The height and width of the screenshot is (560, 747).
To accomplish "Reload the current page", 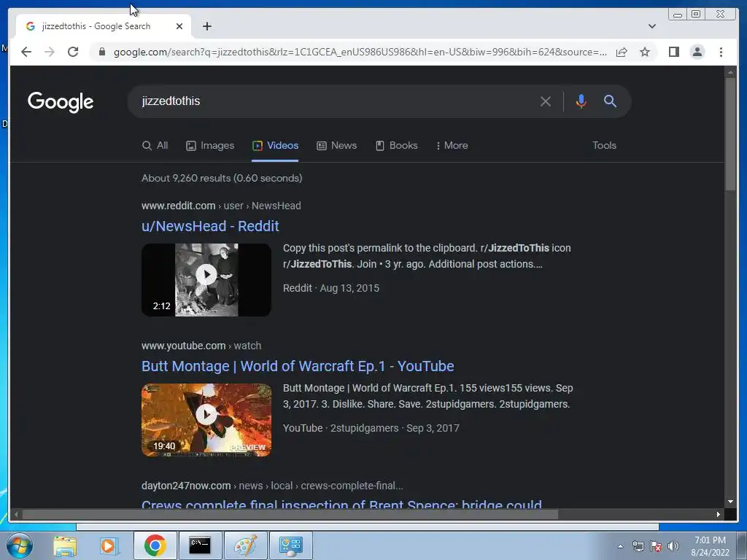I will click(73, 52).
